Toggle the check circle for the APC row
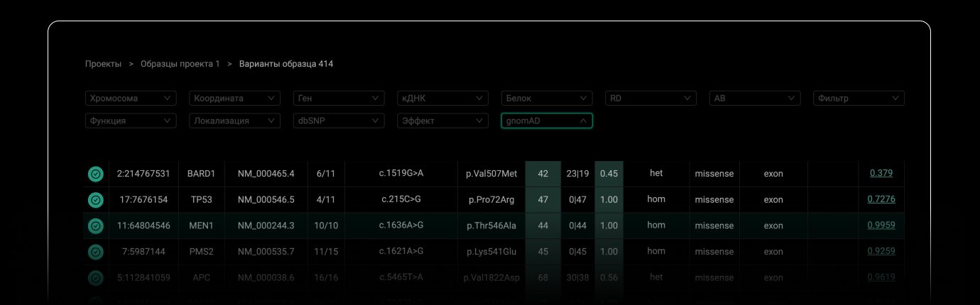The width and height of the screenshot is (980, 305). (x=96, y=278)
